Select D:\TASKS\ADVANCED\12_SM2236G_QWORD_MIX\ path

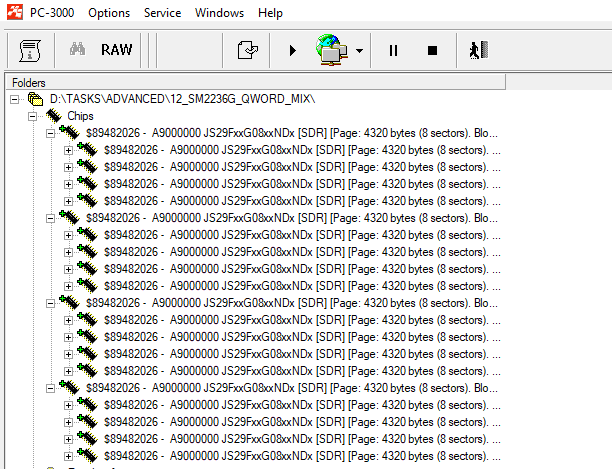click(182, 99)
